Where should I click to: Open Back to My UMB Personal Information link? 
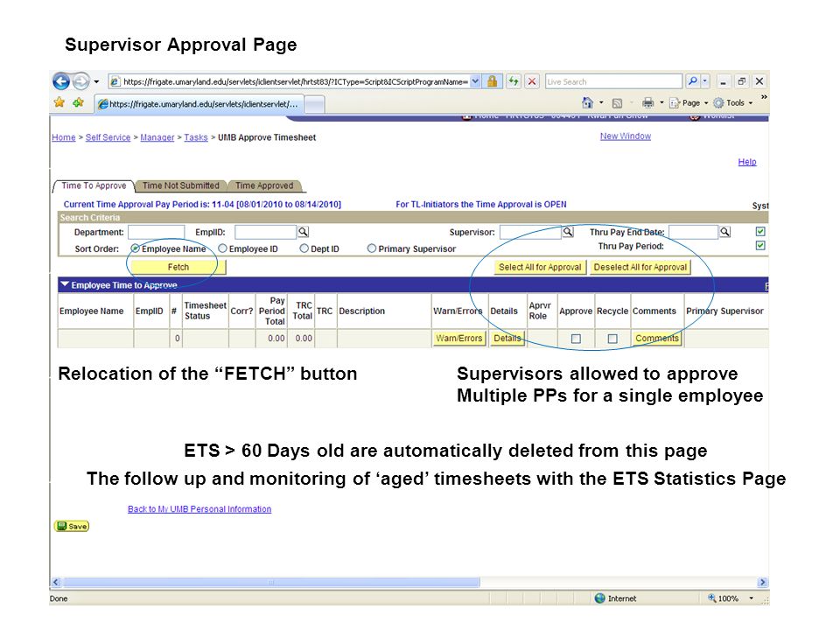tap(199, 509)
